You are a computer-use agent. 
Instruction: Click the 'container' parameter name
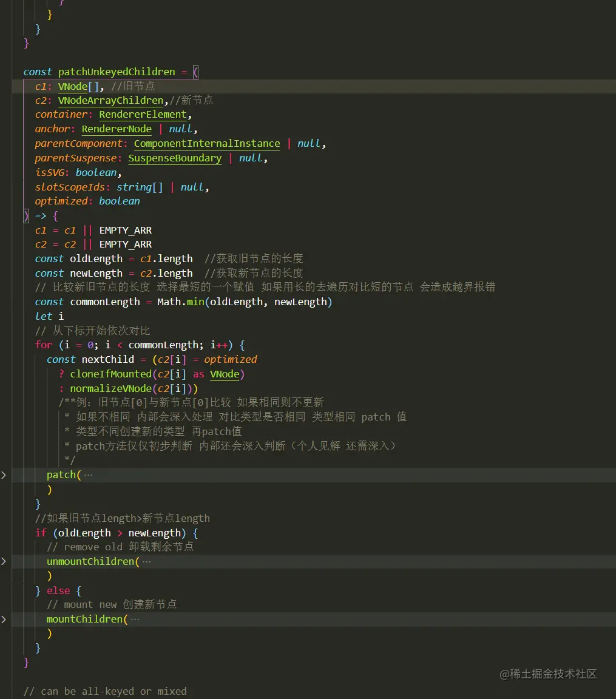(x=61, y=115)
